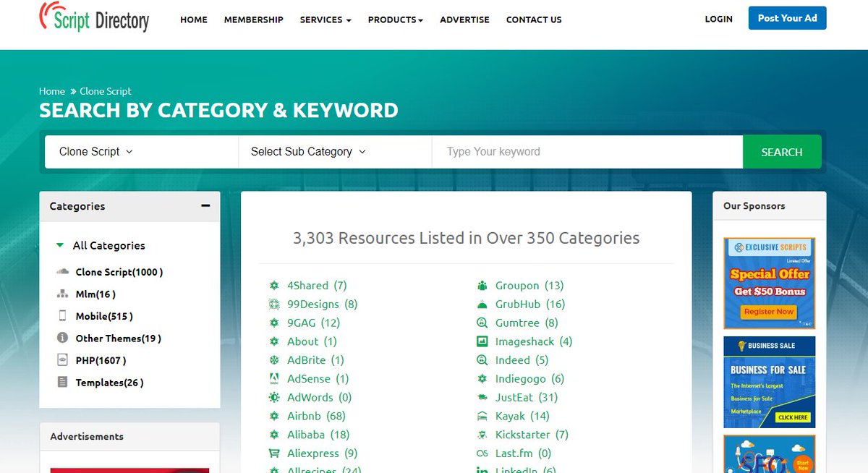Click the gear icon beside About
868x473 pixels.
click(x=274, y=341)
